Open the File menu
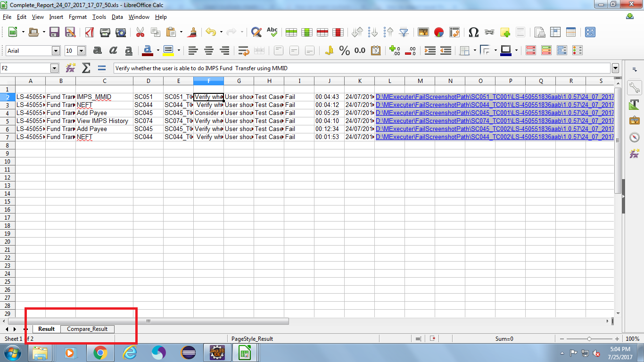The height and width of the screenshot is (362, 644). tap(7, 17)
